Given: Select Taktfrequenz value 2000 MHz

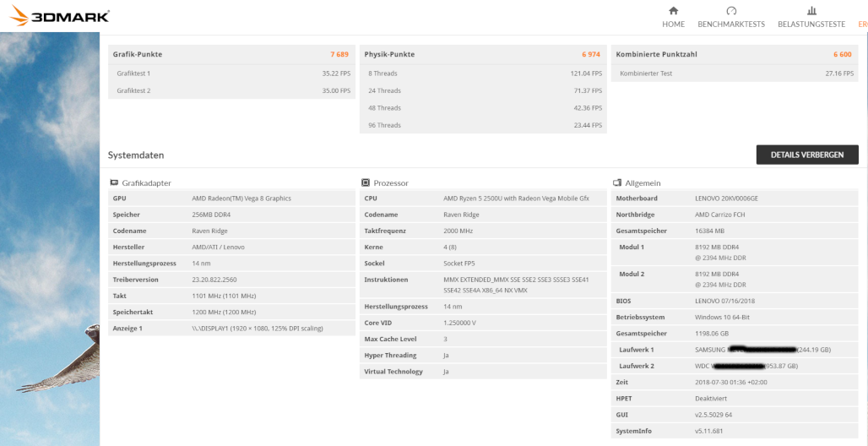Looking at the screenshot, I should tap(458, 231).
